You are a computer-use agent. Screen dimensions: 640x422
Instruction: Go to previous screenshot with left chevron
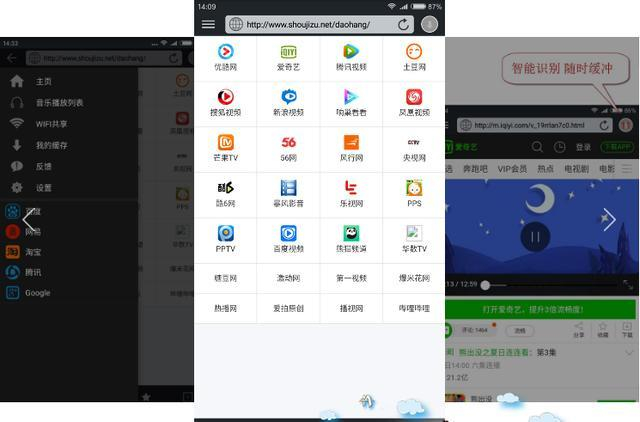[28, 220]
